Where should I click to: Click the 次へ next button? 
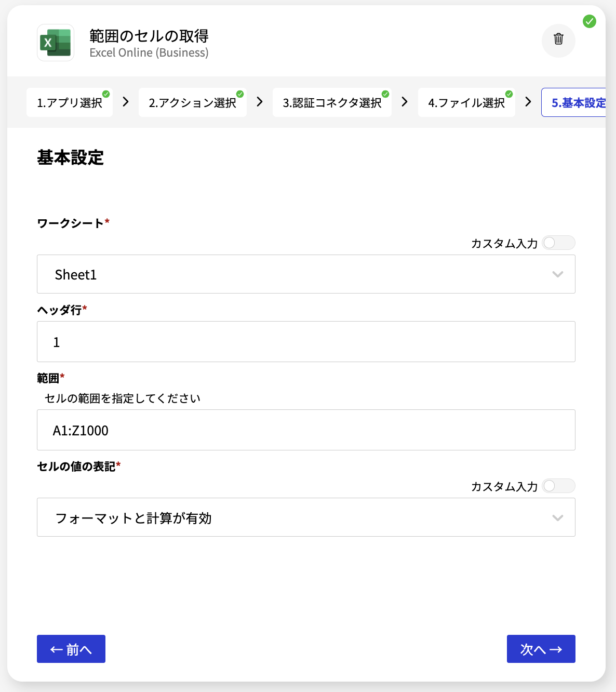coord(541,649)
